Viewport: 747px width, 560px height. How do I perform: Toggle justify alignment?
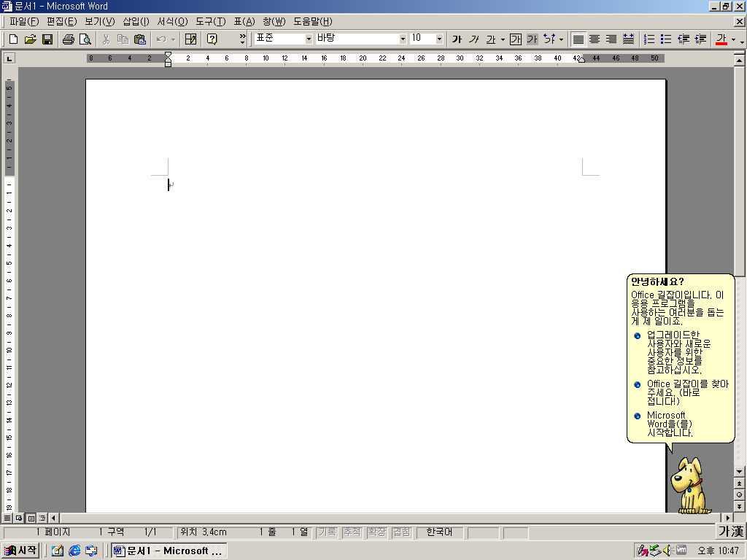578,39
